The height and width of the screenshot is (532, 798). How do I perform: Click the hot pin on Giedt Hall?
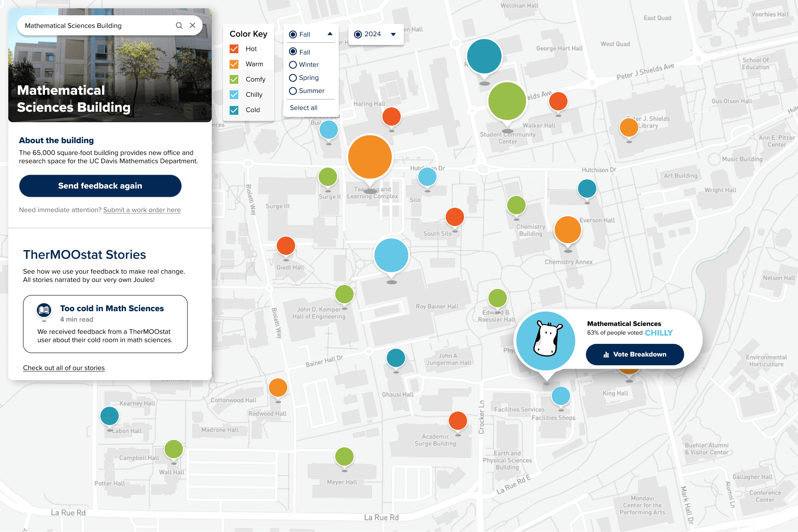286,246
